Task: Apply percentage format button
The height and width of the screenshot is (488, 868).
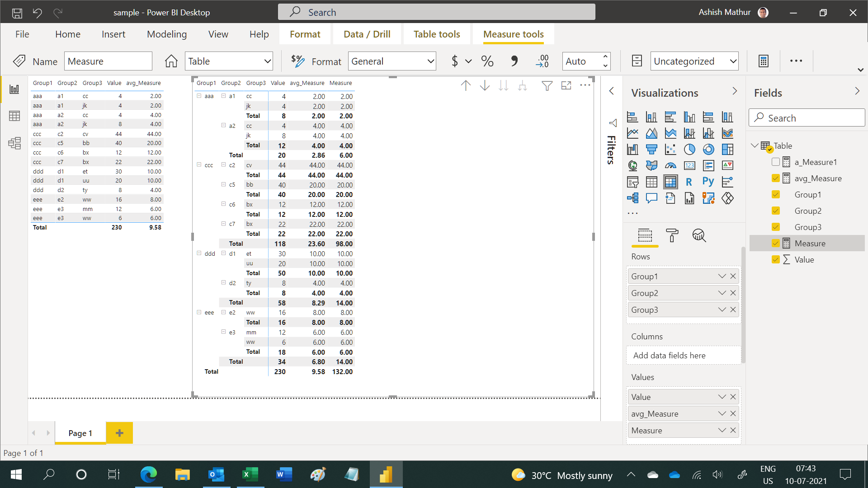Action: click(487, 61)
